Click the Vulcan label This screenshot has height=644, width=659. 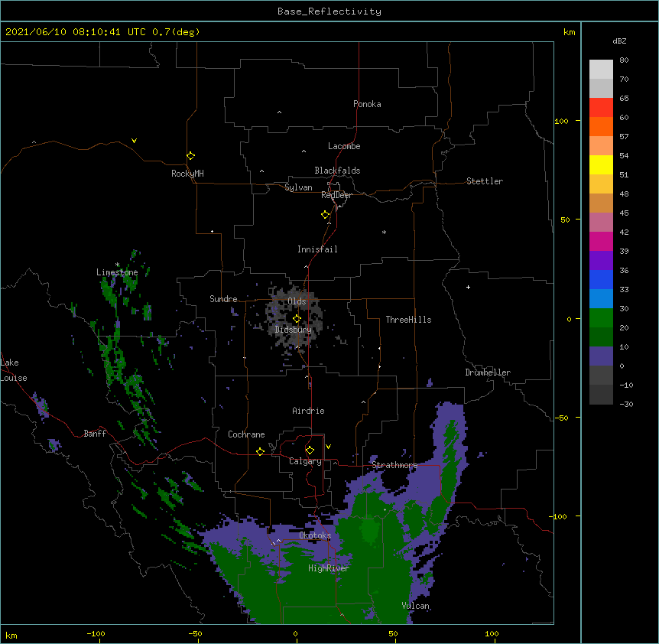[415, 606]
